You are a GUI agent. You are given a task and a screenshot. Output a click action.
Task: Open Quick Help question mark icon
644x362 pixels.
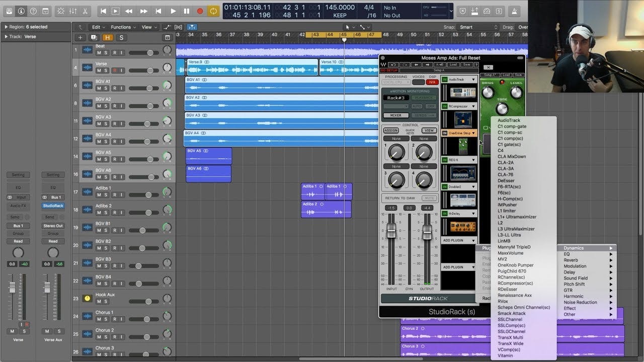(33, 11)
